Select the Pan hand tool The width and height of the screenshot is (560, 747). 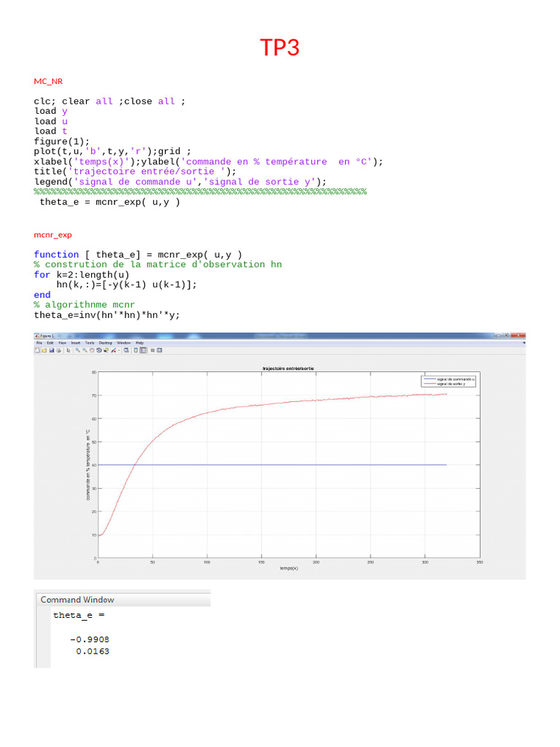point(92,350)
